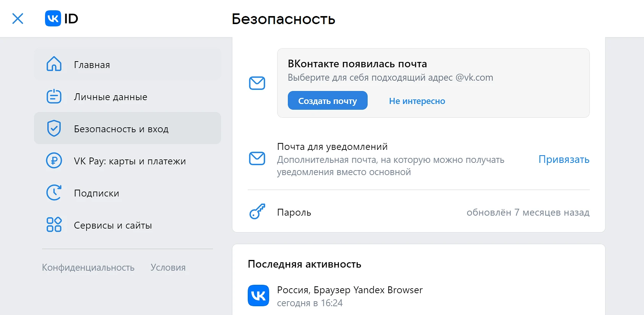
Task: Open the Условия footer link
Action: pyautogui.click(x=168, y=268)
